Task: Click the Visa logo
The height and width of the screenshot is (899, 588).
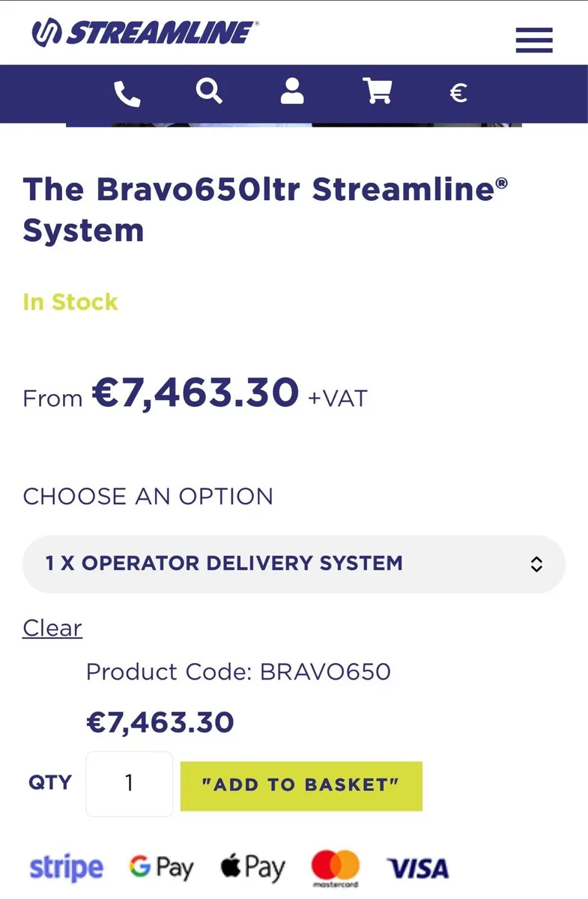Action: 418,869
